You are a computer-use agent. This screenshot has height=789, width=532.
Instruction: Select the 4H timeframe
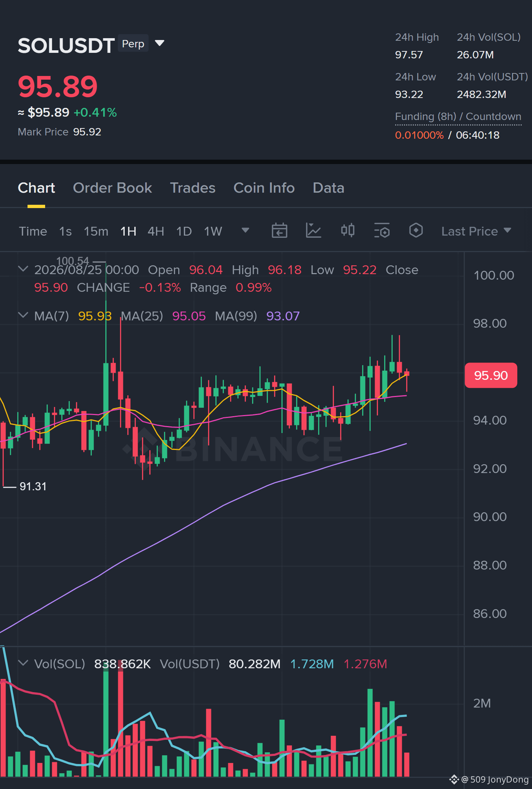tap(156, 231)
